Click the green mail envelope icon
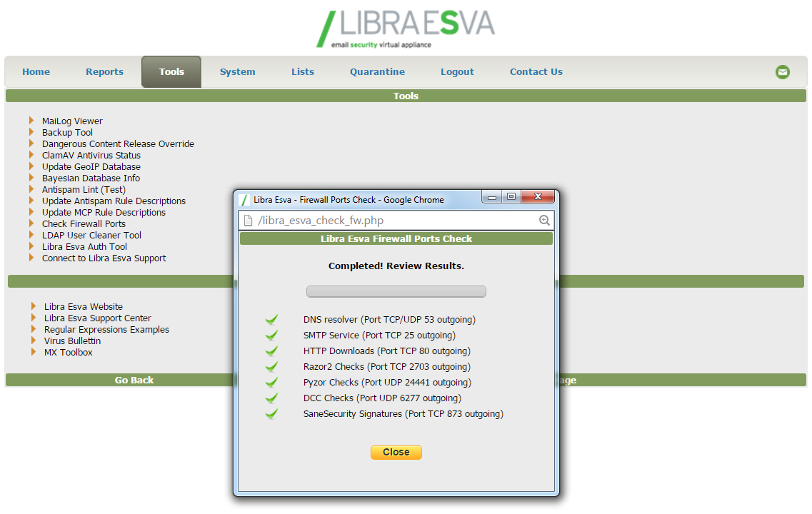812x514 pixels. click(x=783, y=72)
